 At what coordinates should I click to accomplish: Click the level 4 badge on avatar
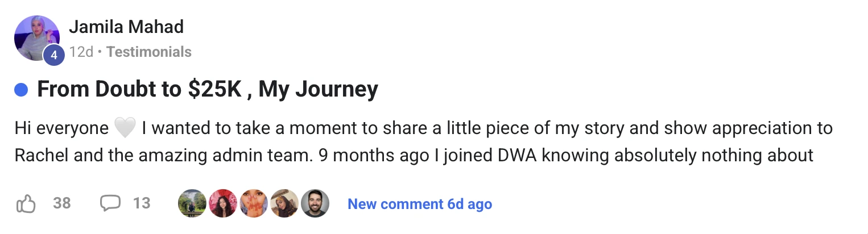point(54,56)
